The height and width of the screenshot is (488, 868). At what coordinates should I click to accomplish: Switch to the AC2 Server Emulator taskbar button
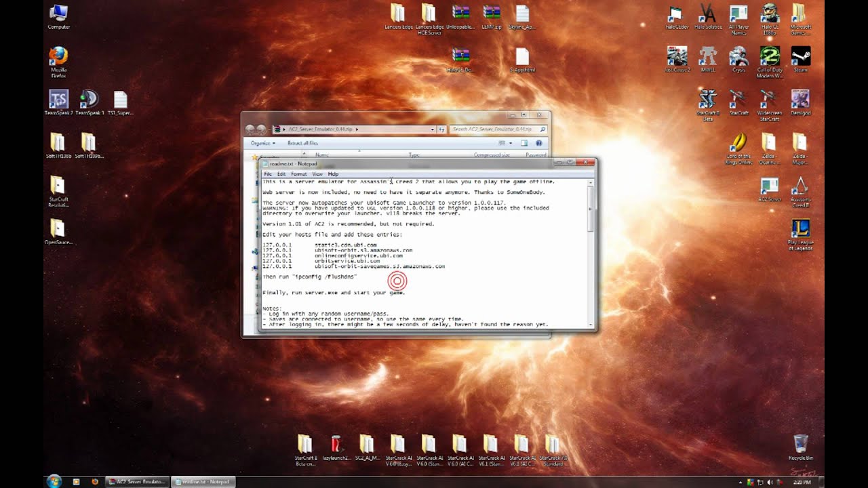coord(136,481)
